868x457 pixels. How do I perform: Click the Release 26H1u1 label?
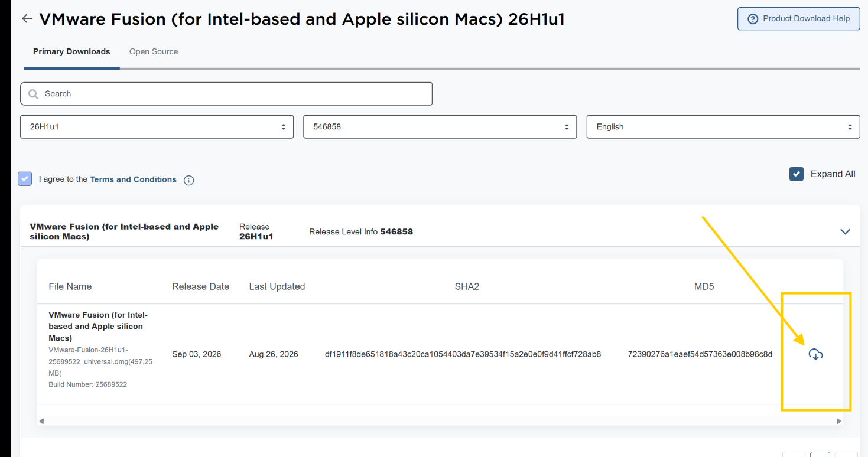point(256,231)
